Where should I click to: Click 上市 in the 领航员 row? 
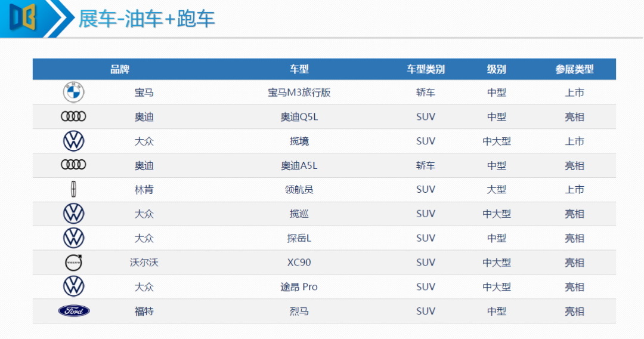click(575, 189)
